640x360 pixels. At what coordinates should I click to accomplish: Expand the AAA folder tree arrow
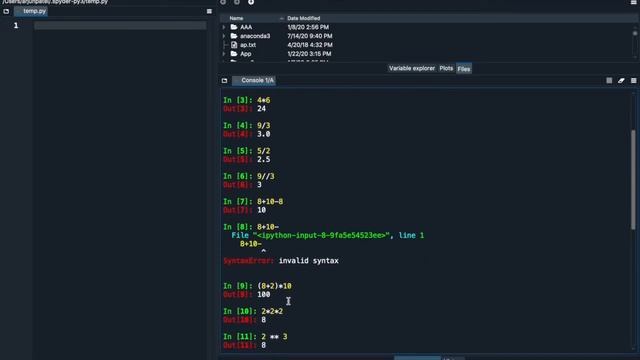tap(224, 27)
